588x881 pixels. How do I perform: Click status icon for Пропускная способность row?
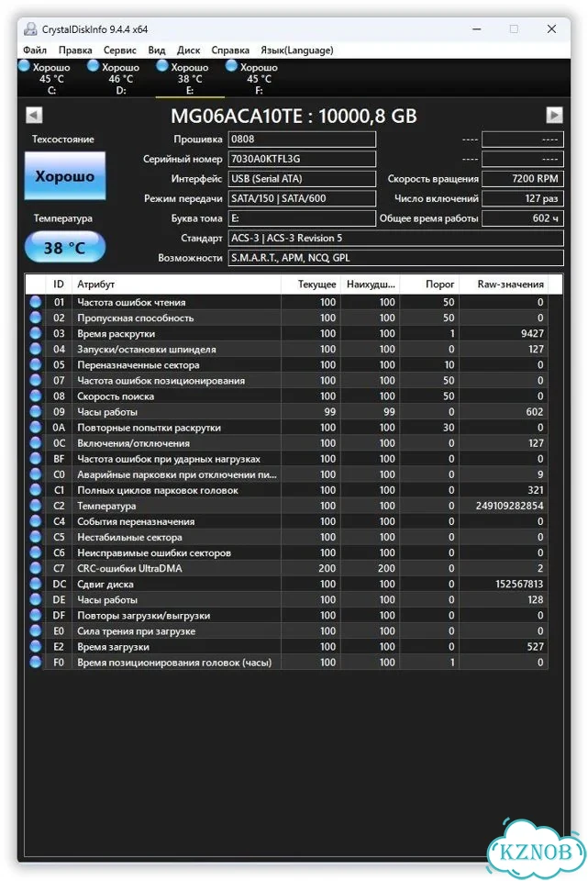click(x=36, y=318)
